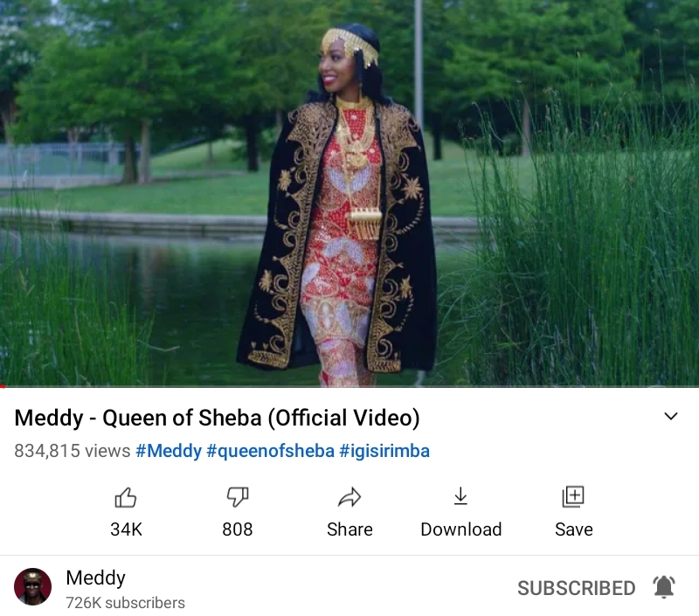Image resolution: width=699 pixels, height=616 pixels.
Task: Toggle the SUBSCRIBED button
Action: coord(576,588)
